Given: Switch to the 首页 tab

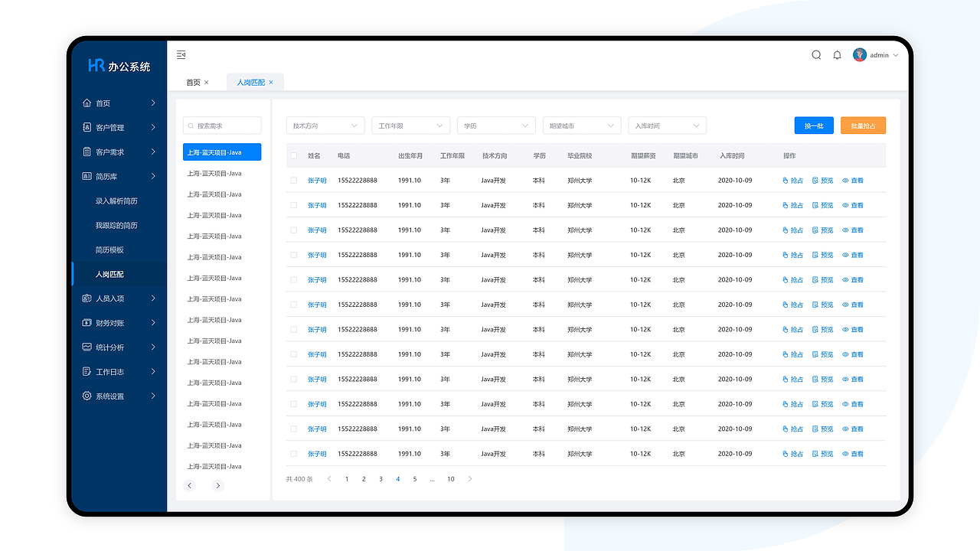Looking at the screenshot, I should [x=193, y=83].
